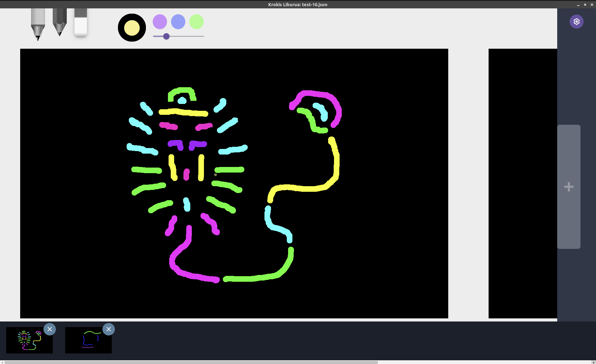The image size is (596, 364).
Task: Open settings with the gear icon
Action: (576, 22)
